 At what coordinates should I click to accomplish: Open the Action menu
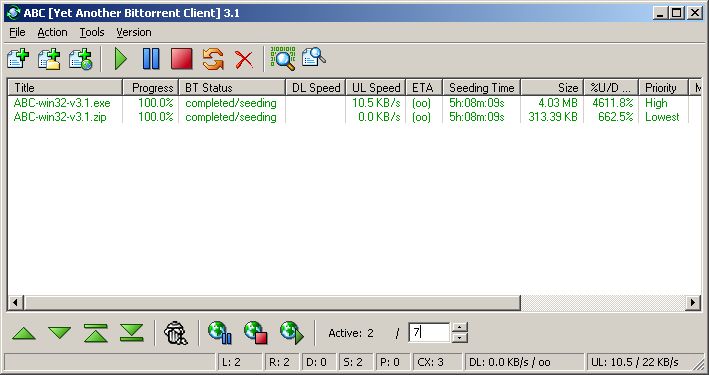pos(52,33)
